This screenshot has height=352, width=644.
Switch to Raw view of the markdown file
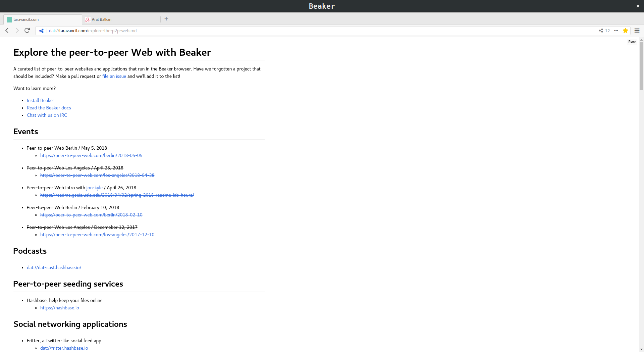point(632,42)
